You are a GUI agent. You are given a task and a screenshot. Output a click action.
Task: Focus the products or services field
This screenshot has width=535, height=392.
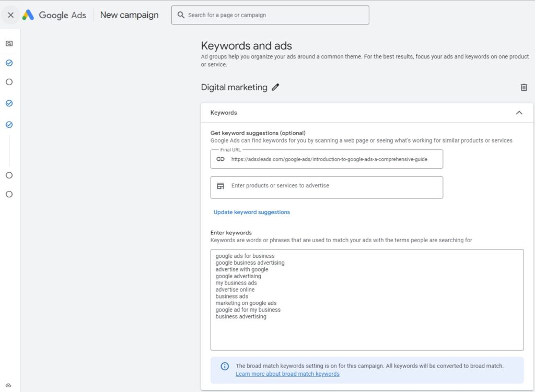coord(327,187)
